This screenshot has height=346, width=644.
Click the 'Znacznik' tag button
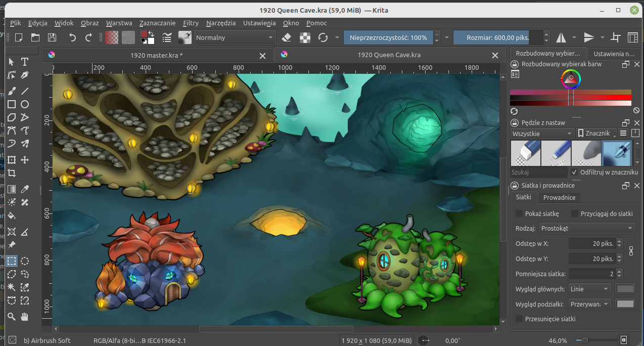point(595,134)
